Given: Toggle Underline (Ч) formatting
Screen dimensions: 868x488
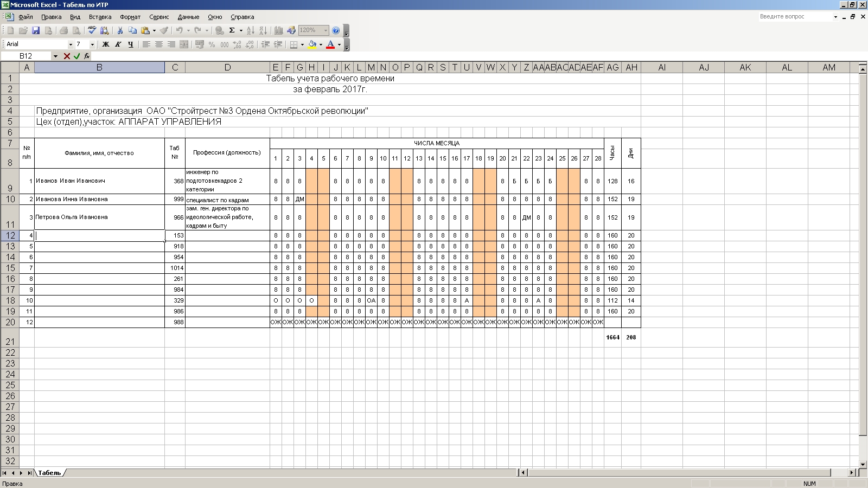Looking at the screenshot, I should pyautogui.click(x=131, y=44).
